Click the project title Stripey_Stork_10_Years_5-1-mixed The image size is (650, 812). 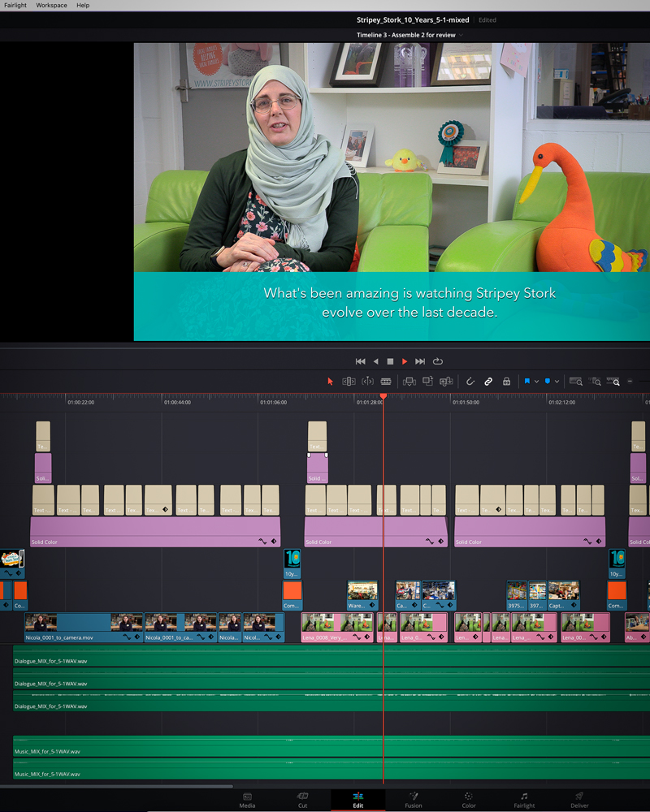pyautogui.click(x=413, y=19)
